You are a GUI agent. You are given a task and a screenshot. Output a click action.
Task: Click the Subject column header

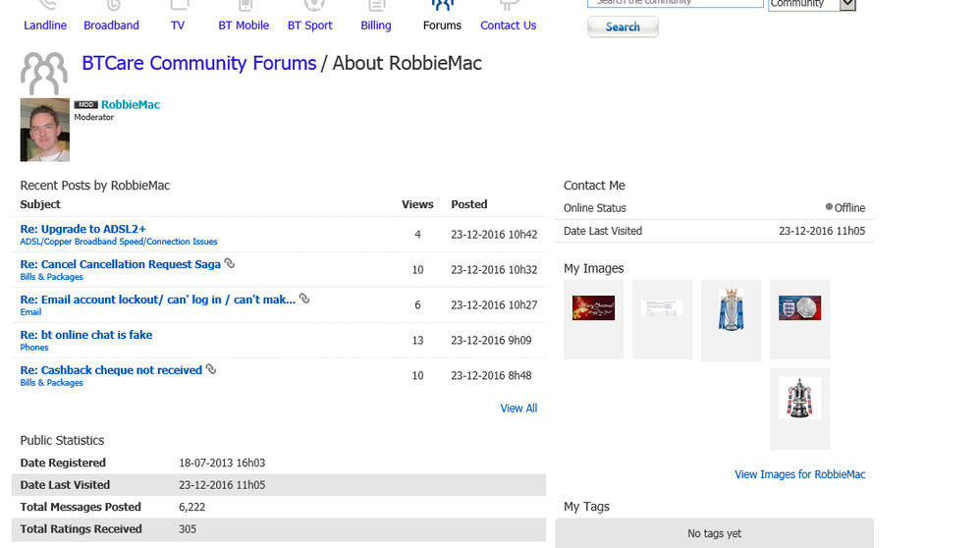40,204
